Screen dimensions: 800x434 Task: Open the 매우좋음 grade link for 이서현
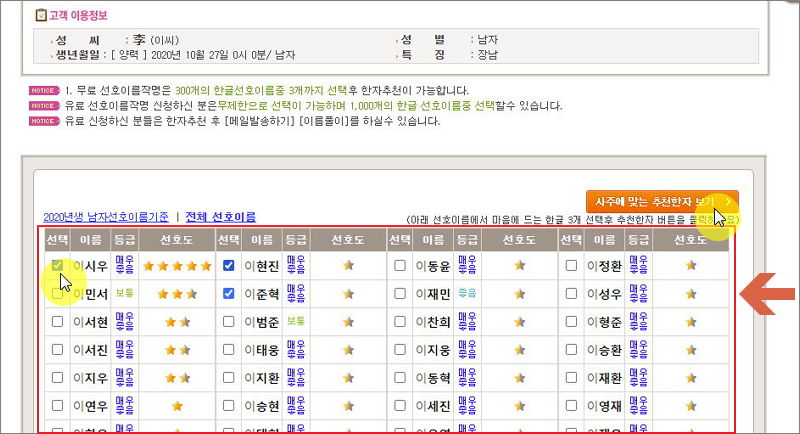(124, 322)
